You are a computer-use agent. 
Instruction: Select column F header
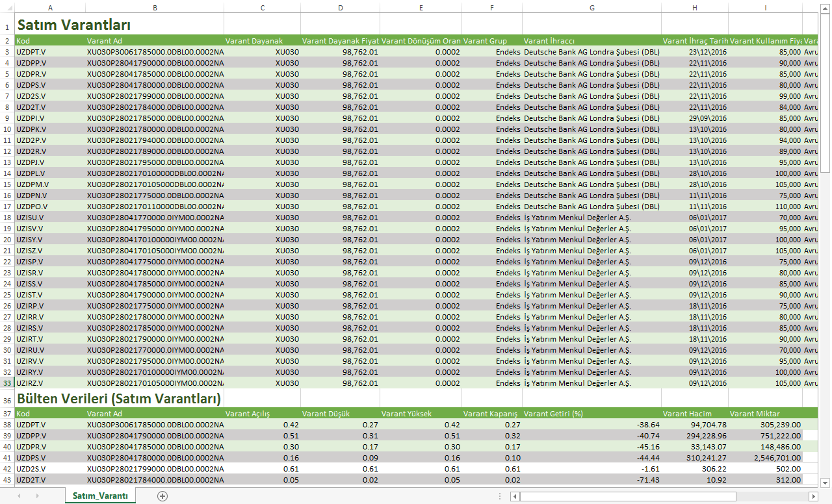pyautogui.click(x=492, y=8)
